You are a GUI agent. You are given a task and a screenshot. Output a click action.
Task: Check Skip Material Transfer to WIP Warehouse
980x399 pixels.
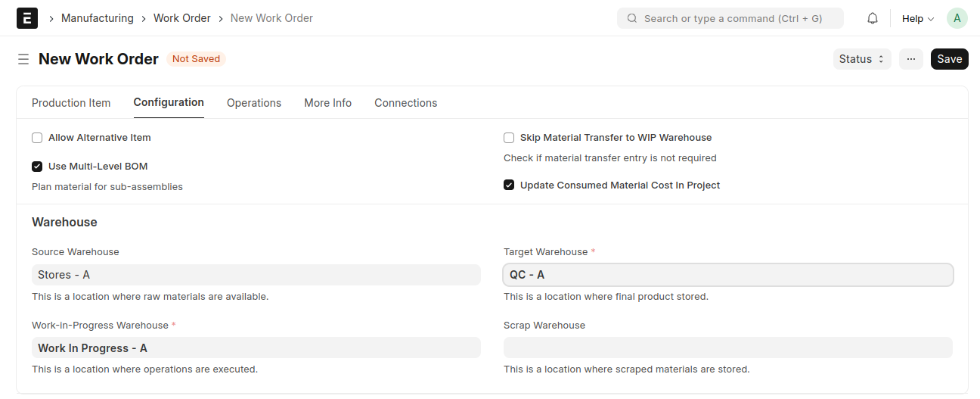[x=509, y=138]
